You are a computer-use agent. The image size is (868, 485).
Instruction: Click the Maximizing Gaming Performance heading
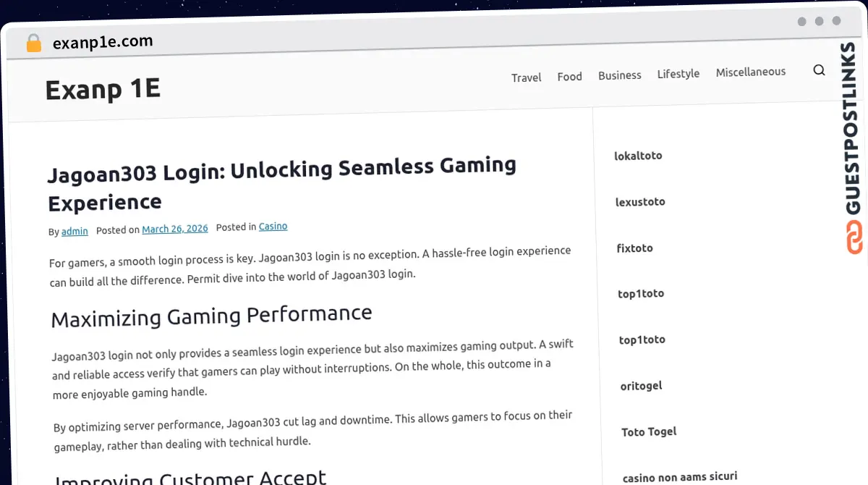point(211,316)
